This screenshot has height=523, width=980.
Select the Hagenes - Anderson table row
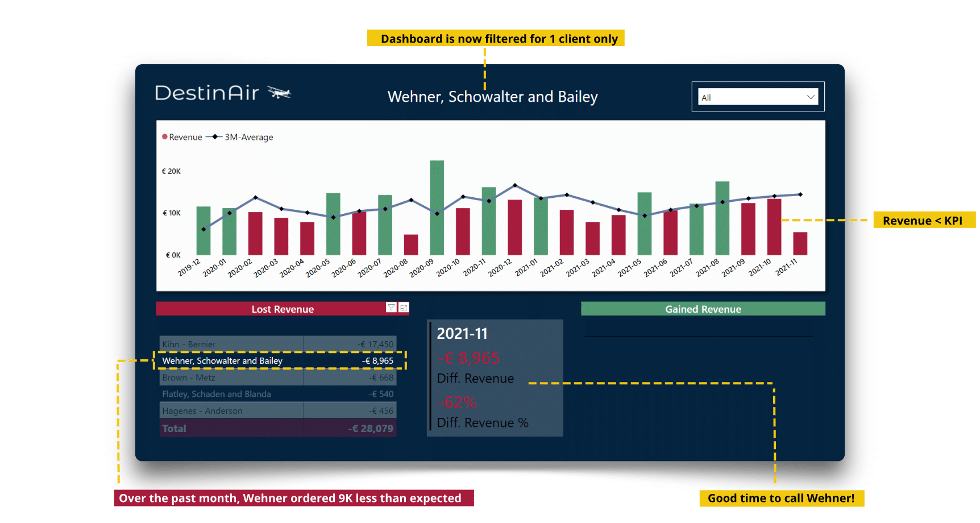(x=278, y=410)
